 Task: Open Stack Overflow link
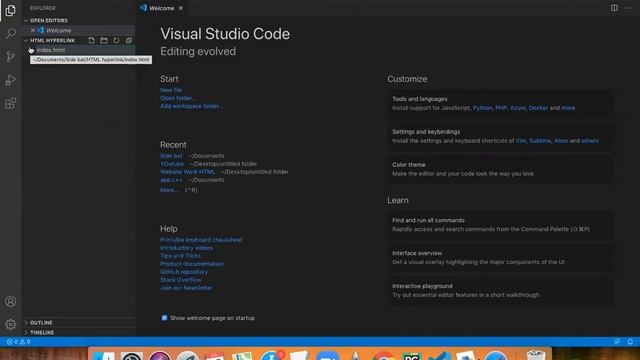(181, 280)
